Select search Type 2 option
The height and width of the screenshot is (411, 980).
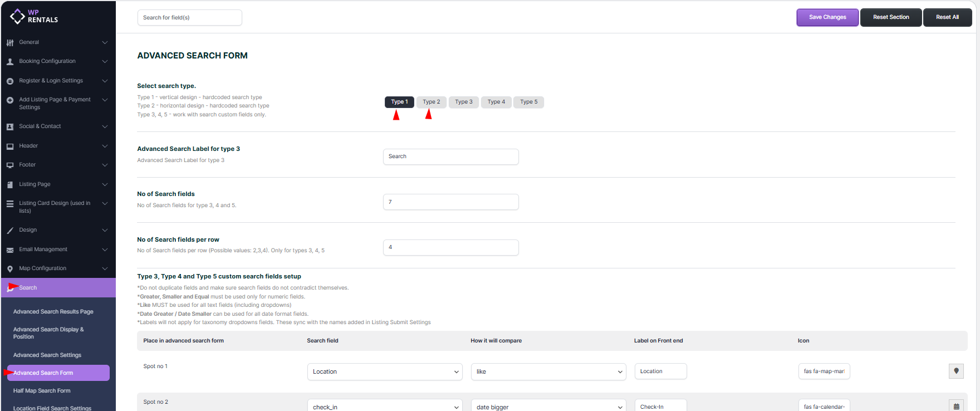click(431, 102)
